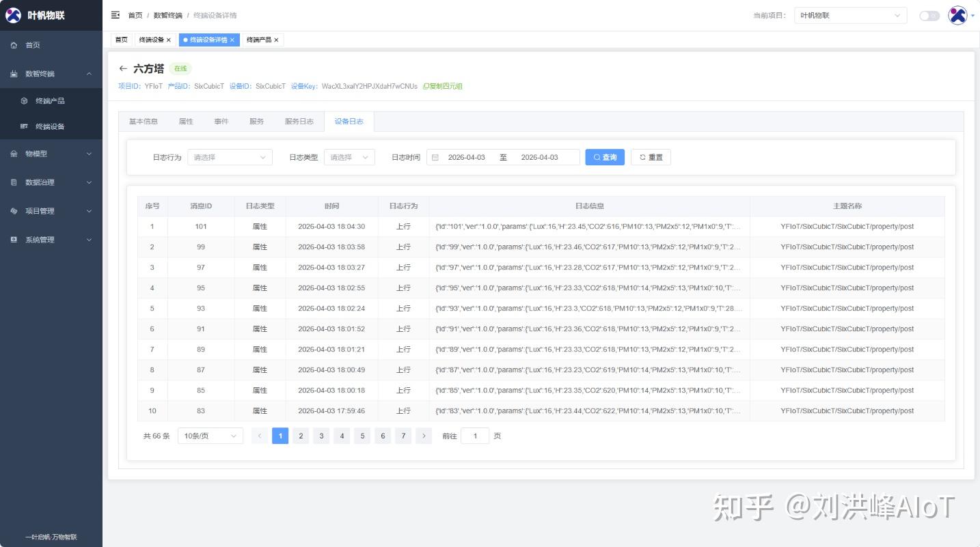Open the 首页 page tab
980x547 pixels.
pyautogui.click(x=121, y=40)
